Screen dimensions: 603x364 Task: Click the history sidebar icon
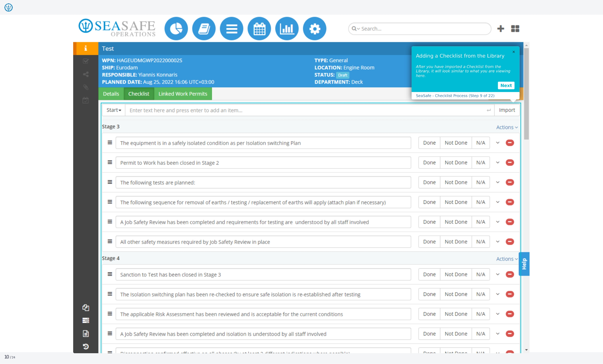coord(86,346)
